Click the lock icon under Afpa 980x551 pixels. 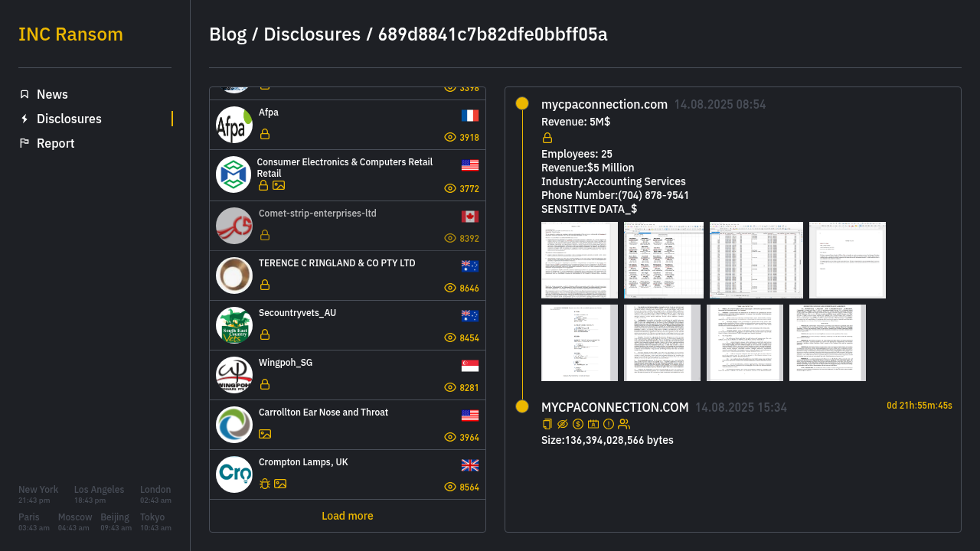[265, 134]
